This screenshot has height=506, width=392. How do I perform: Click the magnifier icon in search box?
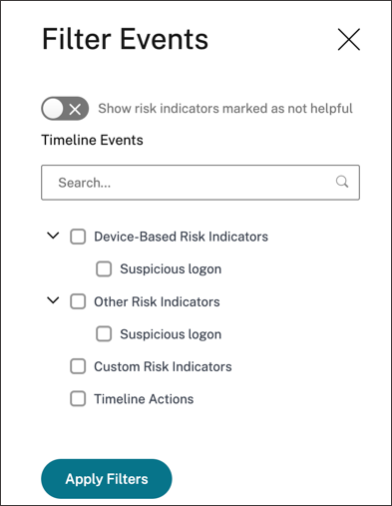342,182
